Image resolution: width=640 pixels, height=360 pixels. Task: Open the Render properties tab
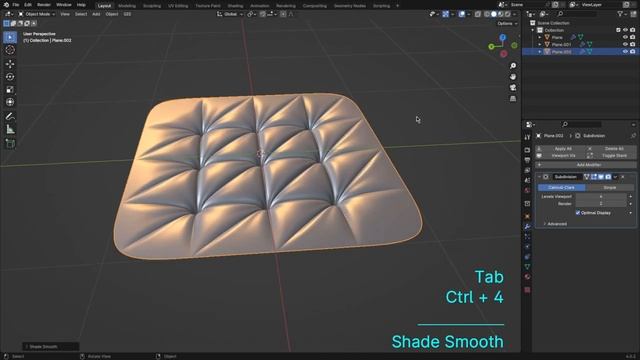[x=527, y=150]
